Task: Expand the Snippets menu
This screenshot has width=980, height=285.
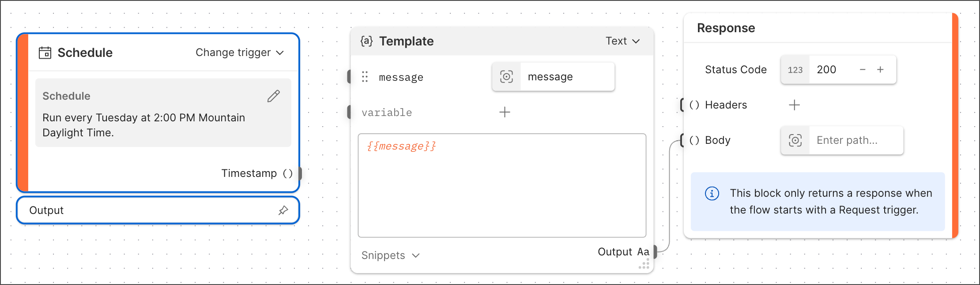Action: click(390, 255)
